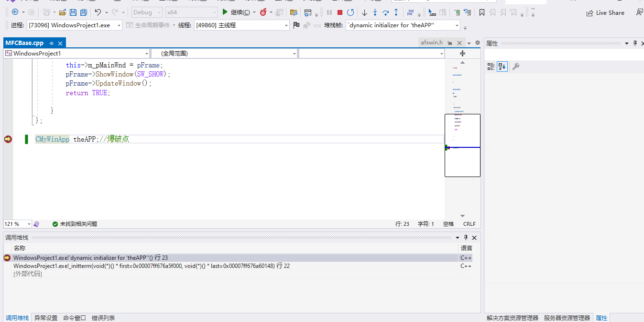Screen dimensions: 644x322
Task: Open the x64 platform dropdown
Action: (x=191, y=12)
